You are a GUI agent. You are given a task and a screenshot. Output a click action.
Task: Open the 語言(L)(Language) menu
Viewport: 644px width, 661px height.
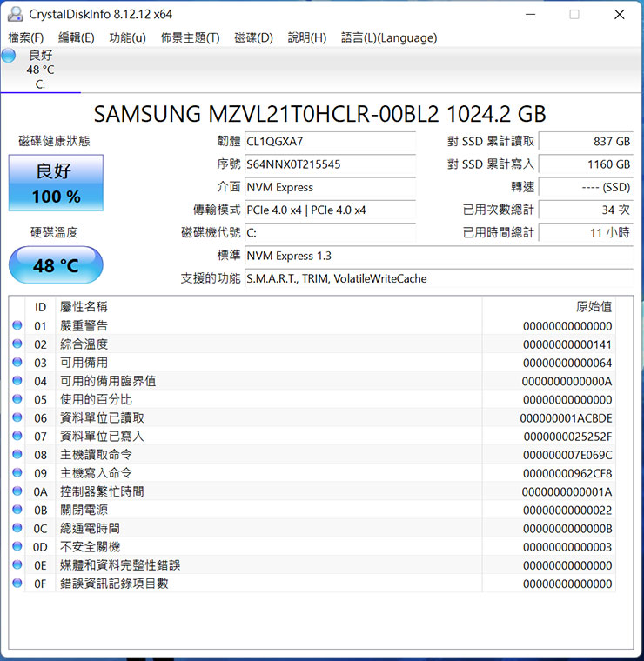point(389,37)
